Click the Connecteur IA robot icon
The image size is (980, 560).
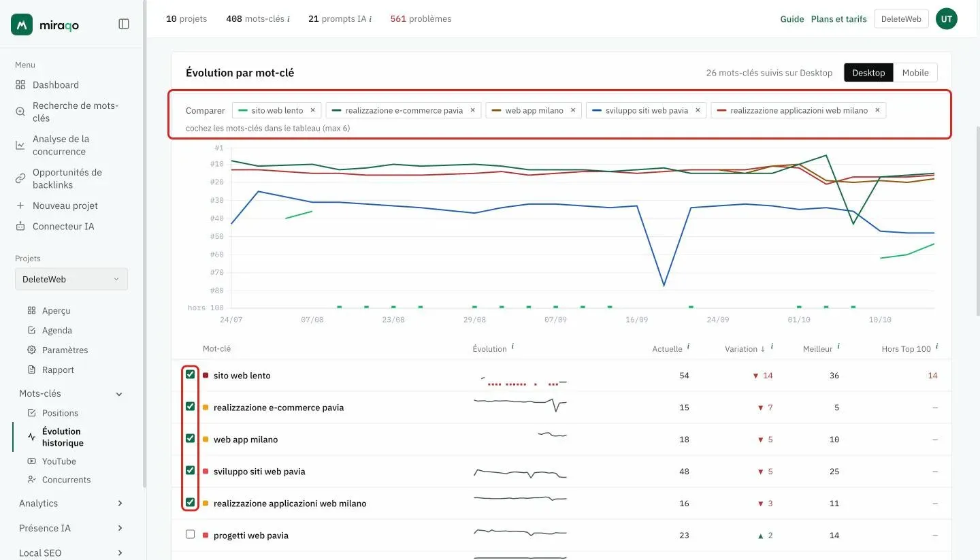pos(20,227)
